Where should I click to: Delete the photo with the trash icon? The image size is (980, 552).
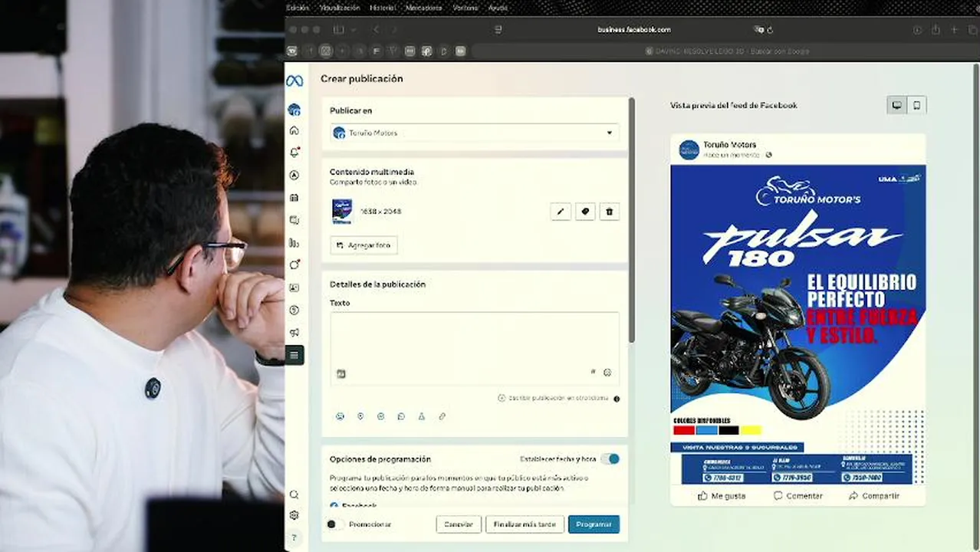tap(610, 212)
